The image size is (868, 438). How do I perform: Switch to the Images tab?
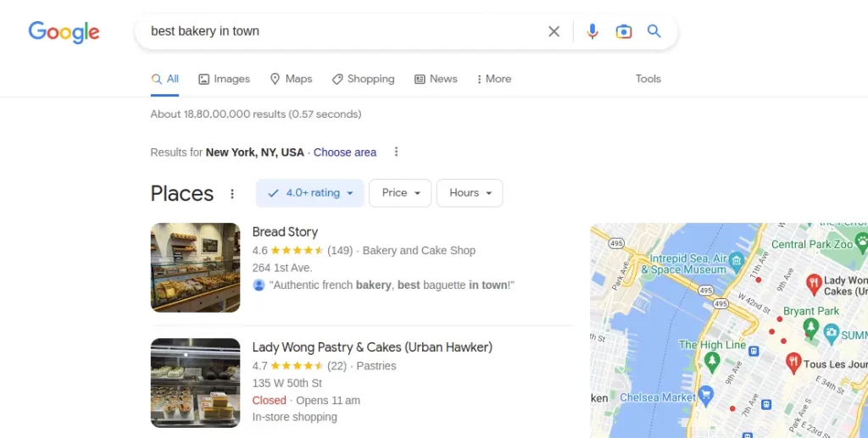coord(224,79)
